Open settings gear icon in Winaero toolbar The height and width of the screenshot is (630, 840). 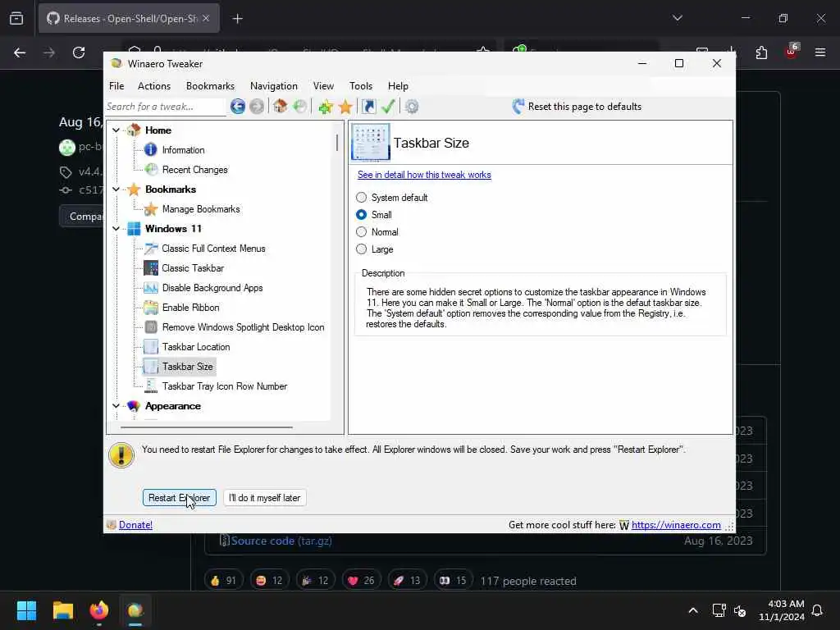click(x=412, y=107)
